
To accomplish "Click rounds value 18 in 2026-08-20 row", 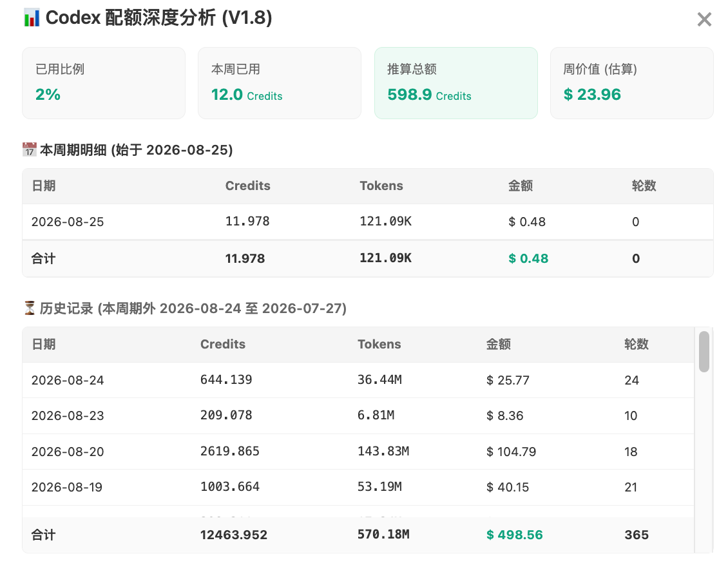I will point(631,452).
